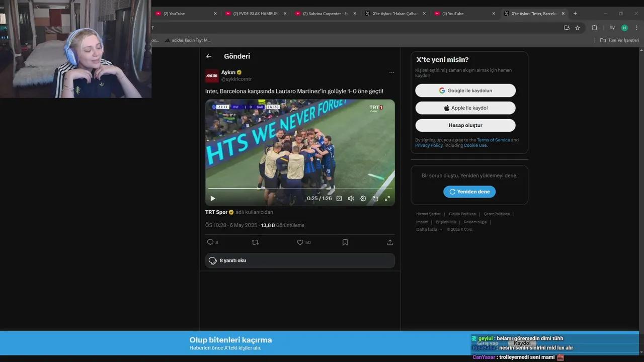Toggle video captions CC icon
The image size is (644, 362).
tap(339, 199)
